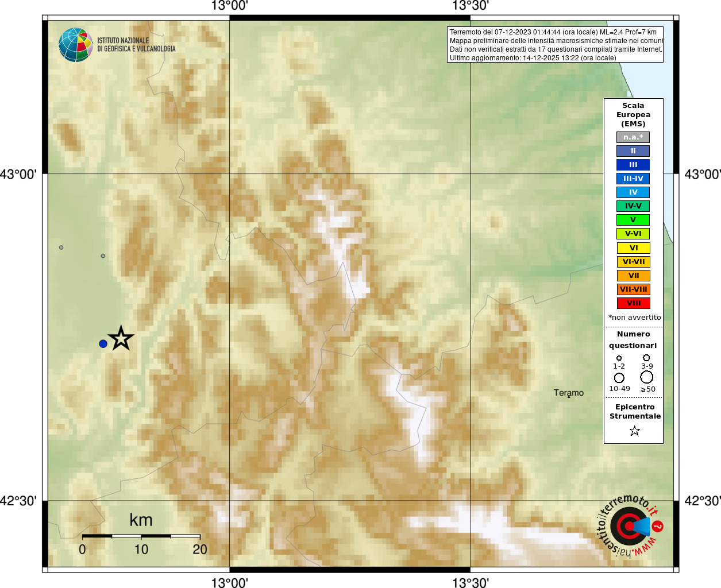
Task: Click the gray n.a.* legend swatch
Action: tap(633, 137)
